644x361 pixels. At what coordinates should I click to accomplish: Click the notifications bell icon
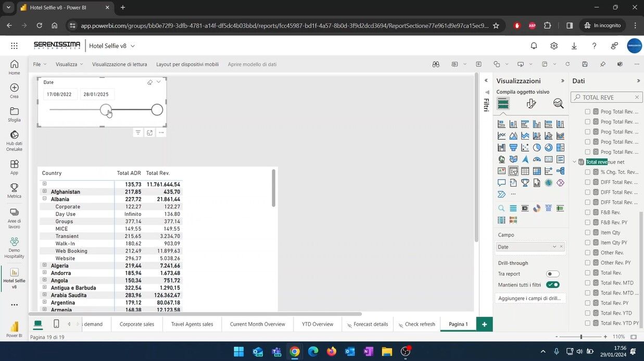(x=534, y=46)
